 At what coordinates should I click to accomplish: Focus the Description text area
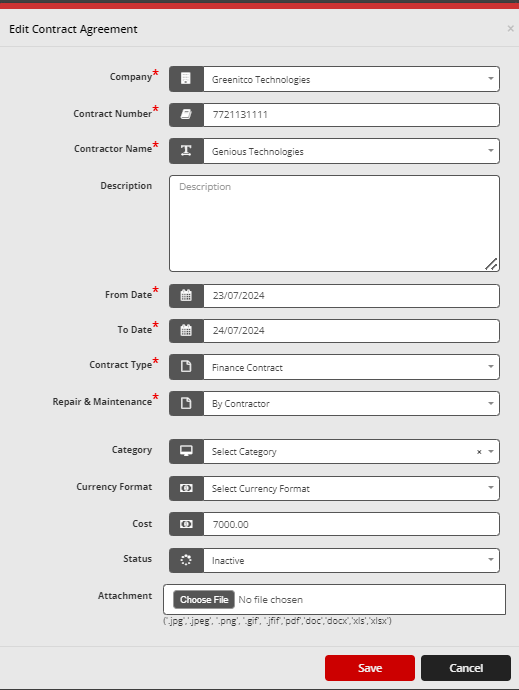click(x=334, y=224)
